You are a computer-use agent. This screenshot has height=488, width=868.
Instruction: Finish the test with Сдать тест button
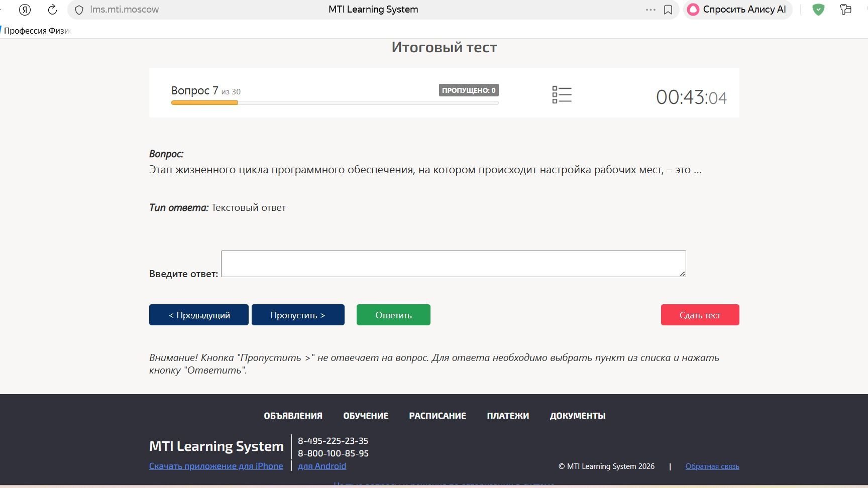pyautogui.click(x=700, y=315)
